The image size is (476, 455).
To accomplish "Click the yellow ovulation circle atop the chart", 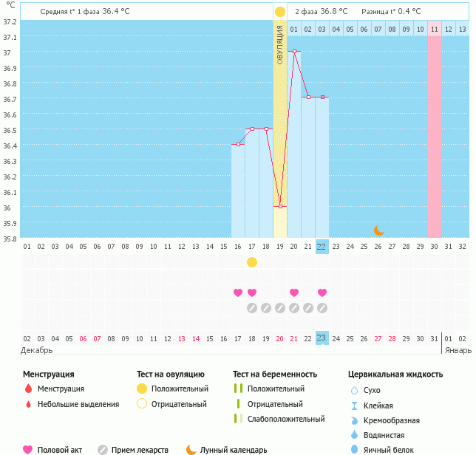I will [279, 12].
